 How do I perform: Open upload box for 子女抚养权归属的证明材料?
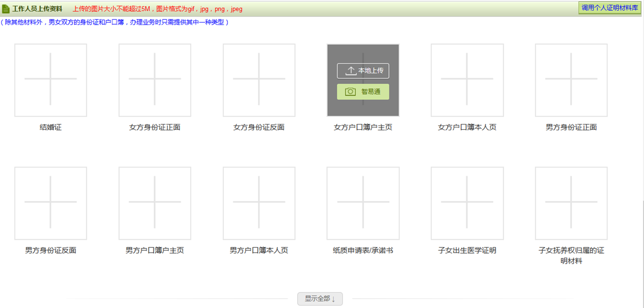[571, 203]
